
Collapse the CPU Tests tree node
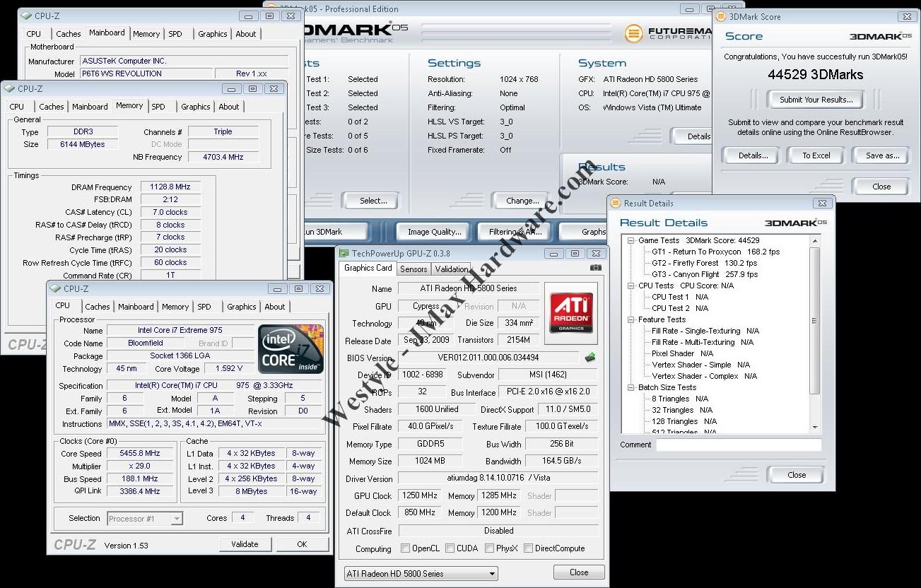[x=630, y=286]
